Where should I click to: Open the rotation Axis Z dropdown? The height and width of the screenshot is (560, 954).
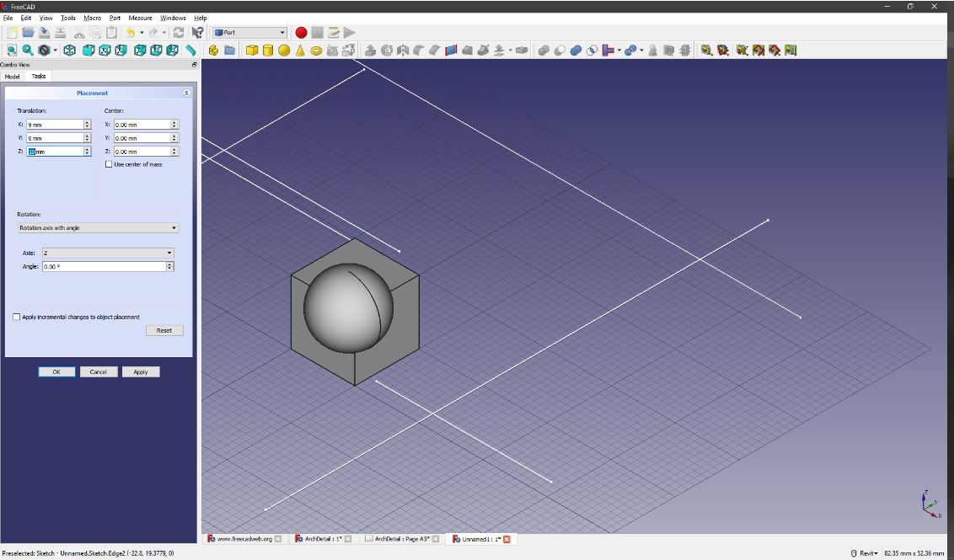coord(108,253)
